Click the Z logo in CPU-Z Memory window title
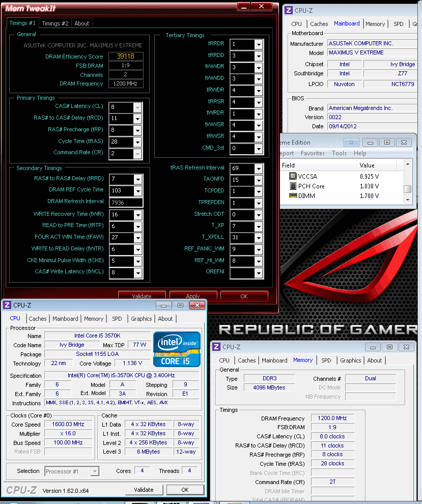 216,347
